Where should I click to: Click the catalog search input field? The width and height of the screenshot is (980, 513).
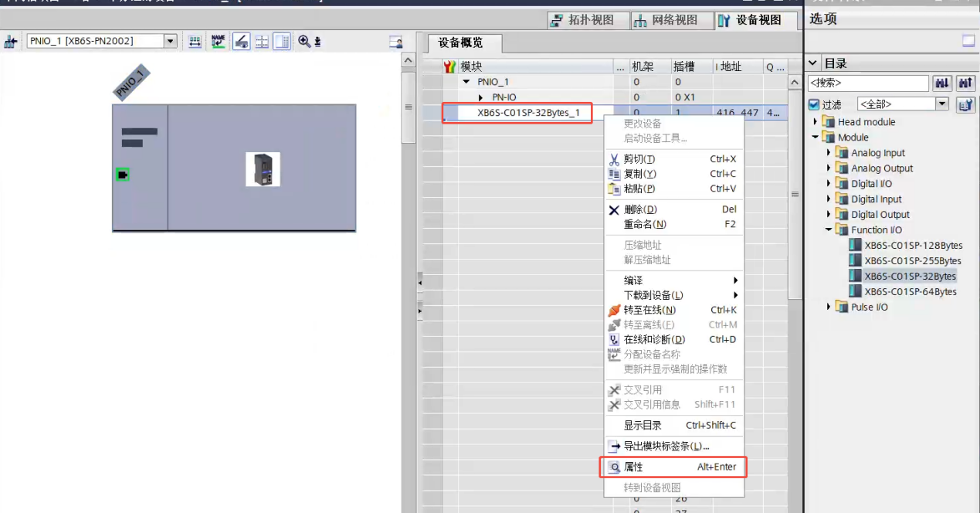tap(867, 83)
